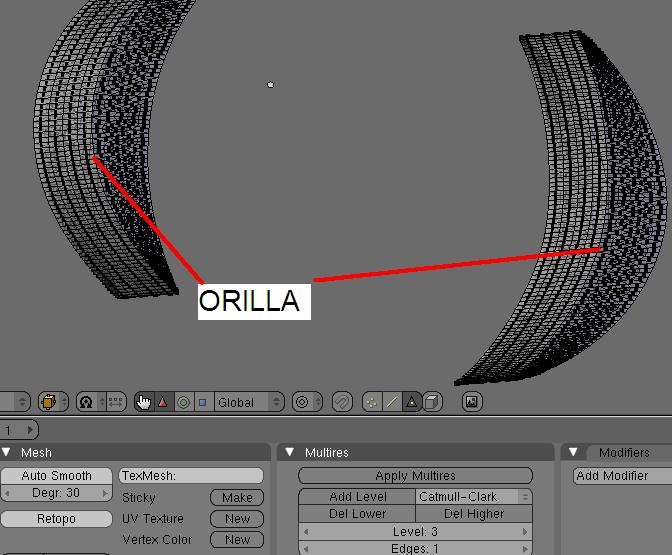Open the Global orientation dropdown

(x=249, y=402)
